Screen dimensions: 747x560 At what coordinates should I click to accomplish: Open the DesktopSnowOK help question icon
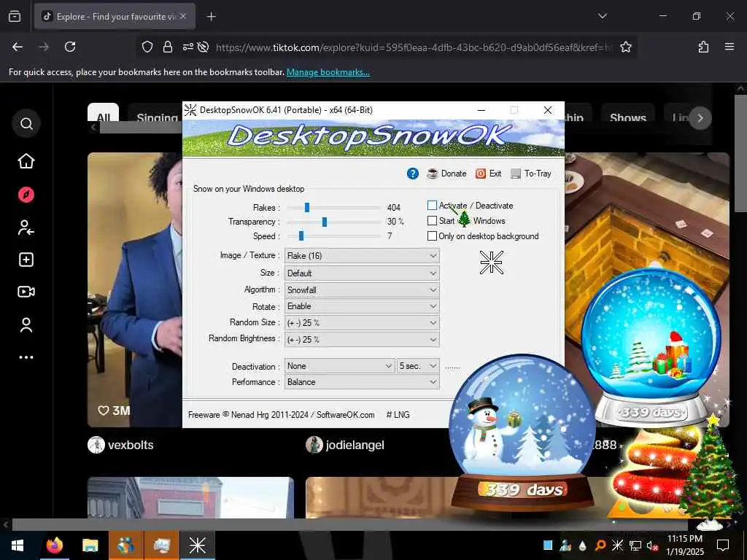pos(413,174)
